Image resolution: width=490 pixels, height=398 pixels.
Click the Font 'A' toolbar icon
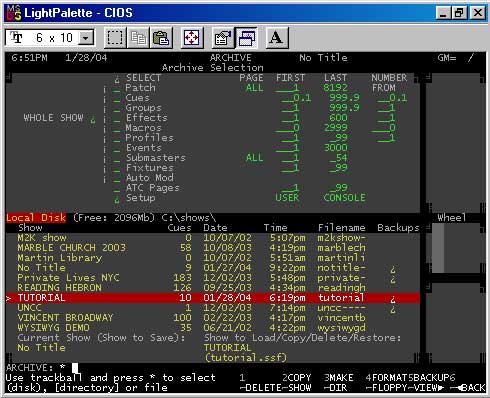pos(276,38)
